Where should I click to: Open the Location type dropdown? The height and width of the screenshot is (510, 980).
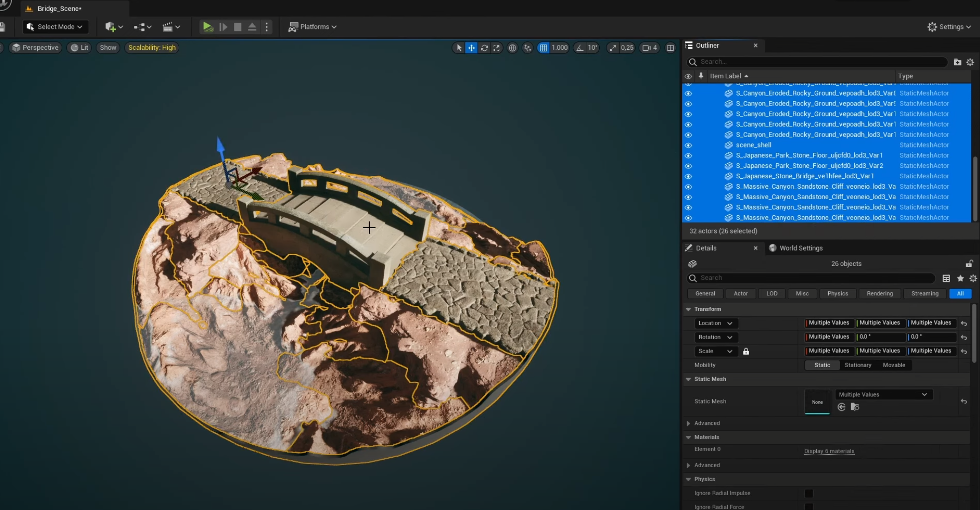pyautogui.click(x=716, y=323)
